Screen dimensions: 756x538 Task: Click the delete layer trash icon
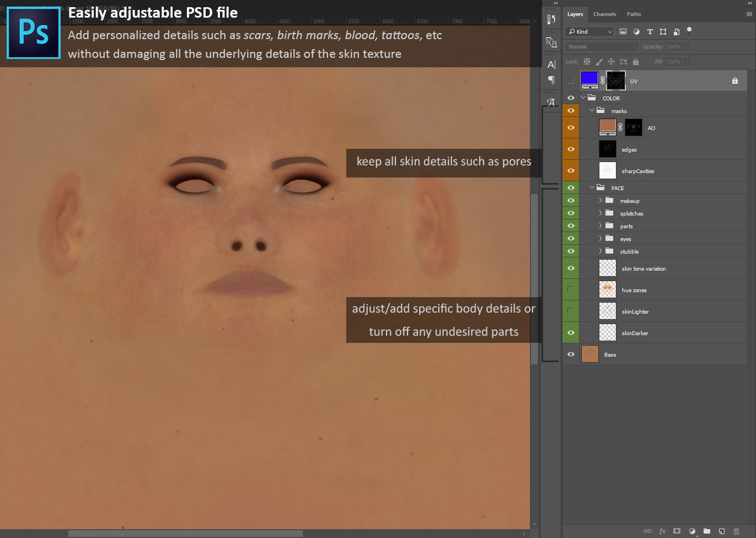736,531
